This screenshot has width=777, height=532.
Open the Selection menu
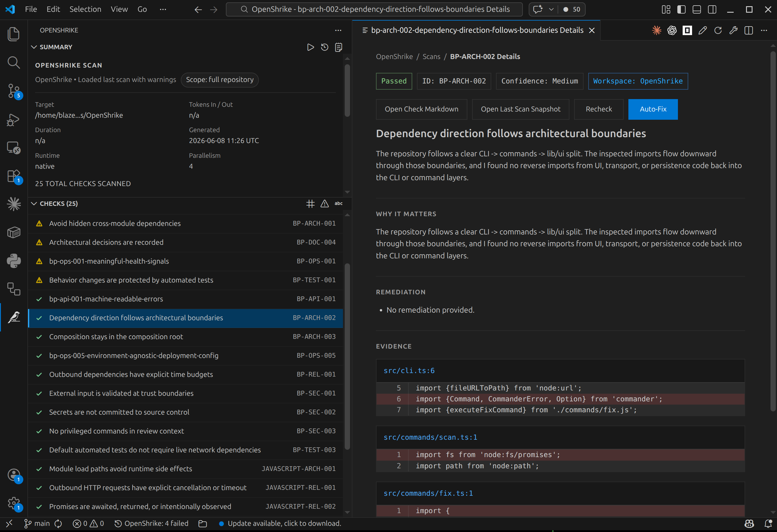click(85, 9)
